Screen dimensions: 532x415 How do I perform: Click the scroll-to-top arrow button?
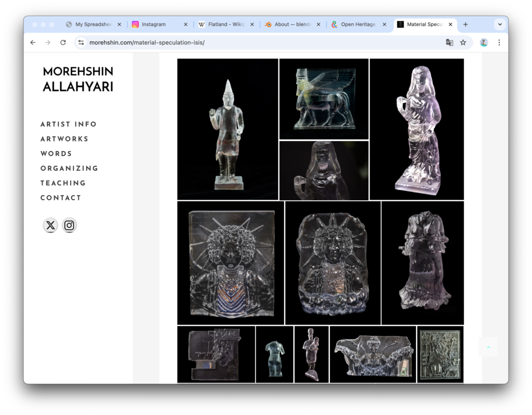488,347
